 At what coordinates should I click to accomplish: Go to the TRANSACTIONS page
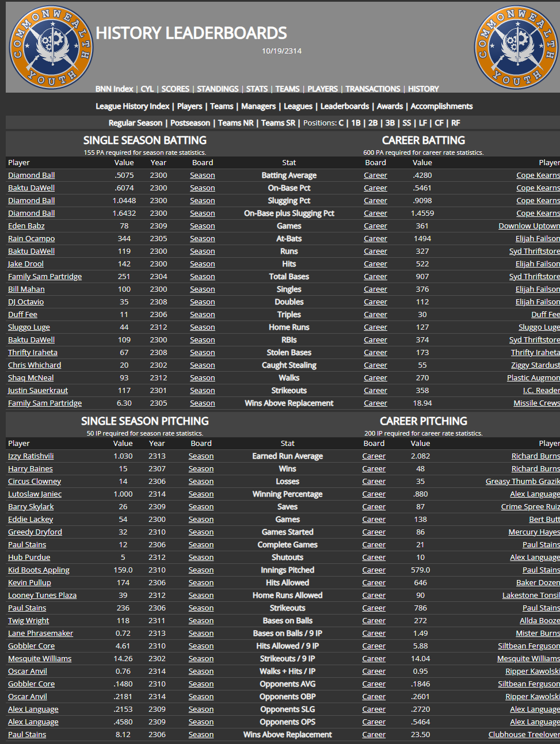tap(372, 89)
